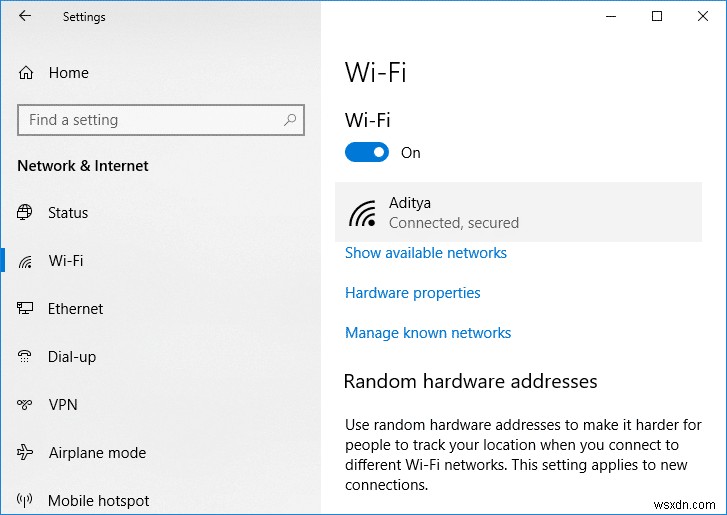Click the Mobile hotspot icon
This screenshot has width=727, height=515.
(26, 501)
